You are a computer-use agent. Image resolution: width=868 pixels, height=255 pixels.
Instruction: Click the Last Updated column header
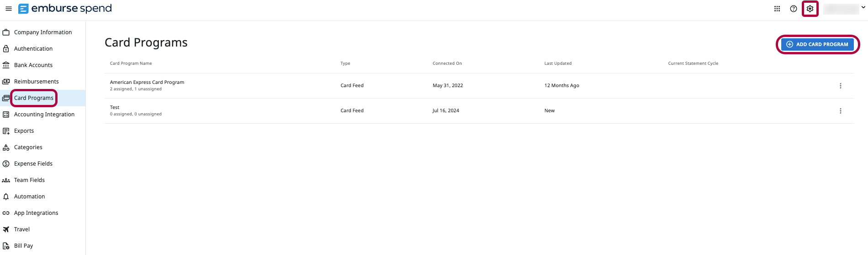click(558, 63)
